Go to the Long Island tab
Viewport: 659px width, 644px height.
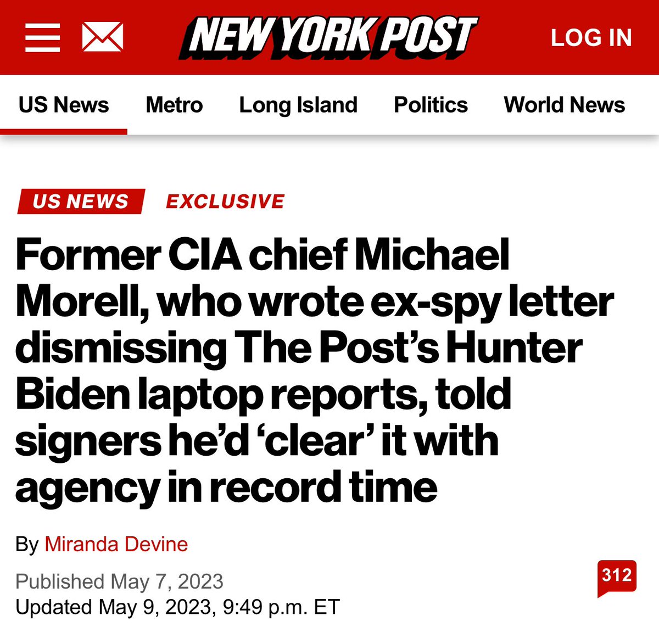pyautogui.click(x=298, y=105)
